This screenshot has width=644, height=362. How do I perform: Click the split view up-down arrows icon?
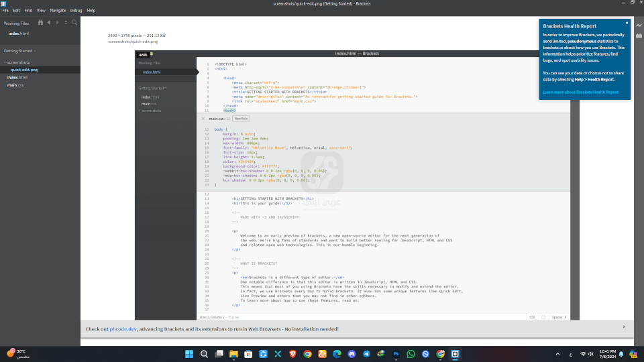point(65,22)
